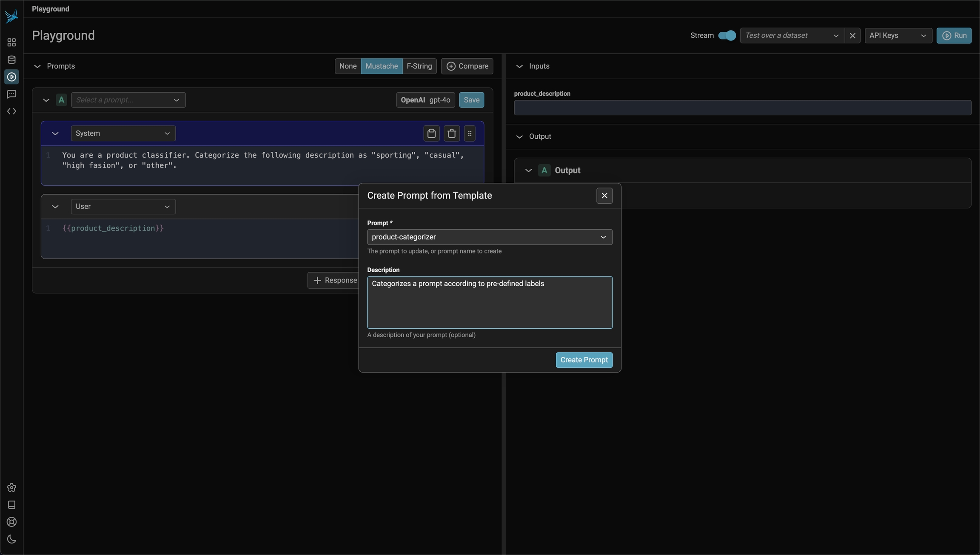980x555 pixels.
Task: Close the Create Prompt from Template dialog
Action: [x=604, y=196]
